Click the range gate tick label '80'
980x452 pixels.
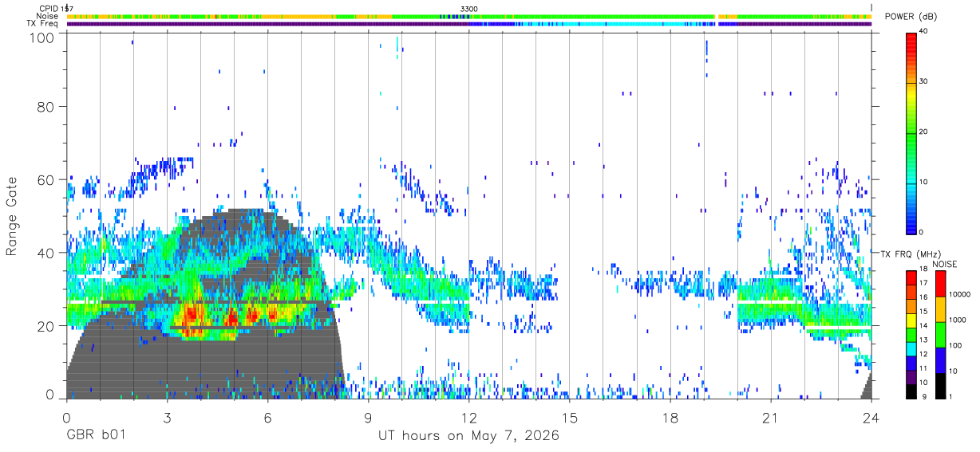47,106
